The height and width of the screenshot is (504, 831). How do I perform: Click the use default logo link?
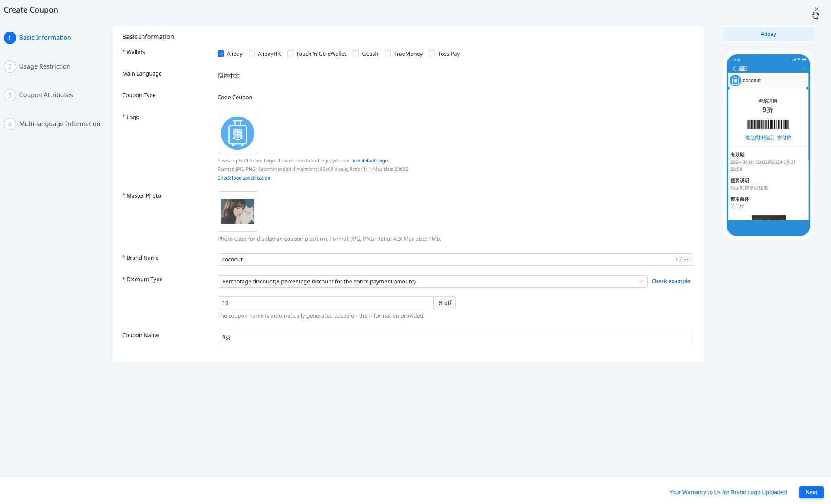click(x=370, y=161)
